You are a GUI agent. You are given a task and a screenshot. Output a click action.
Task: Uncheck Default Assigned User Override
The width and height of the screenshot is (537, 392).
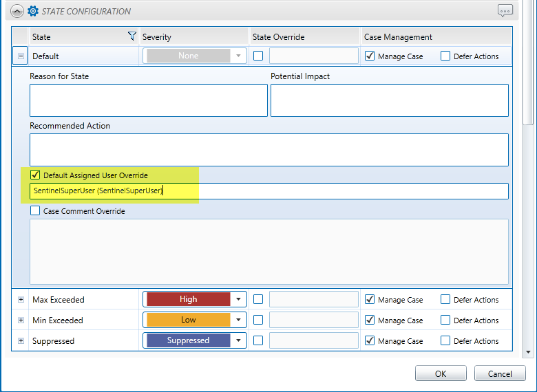35,175
